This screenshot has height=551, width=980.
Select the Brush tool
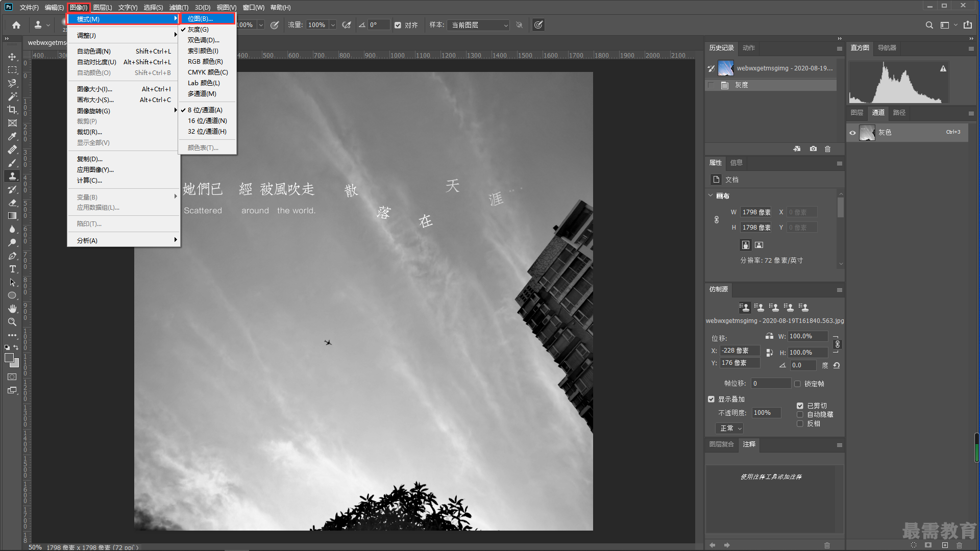(12, 163)
